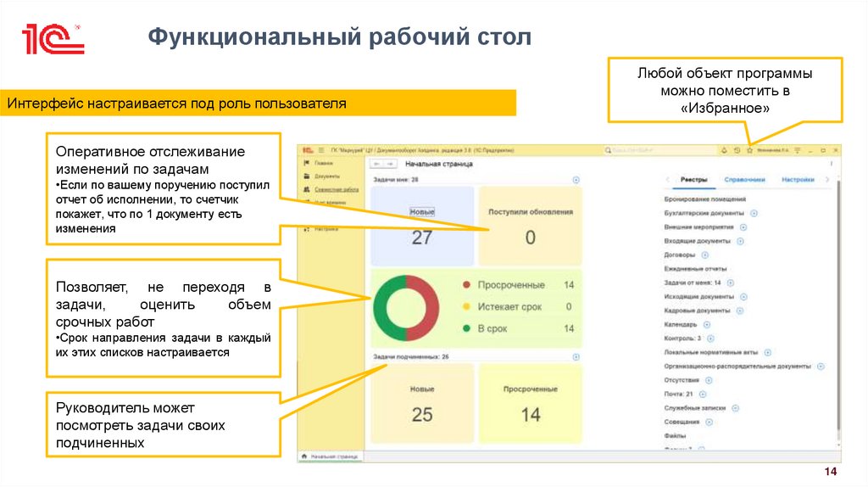The image size is (868, 487).
Task: Click the plus icon next to Внешние мероприятия
Action: click(743, 227)
